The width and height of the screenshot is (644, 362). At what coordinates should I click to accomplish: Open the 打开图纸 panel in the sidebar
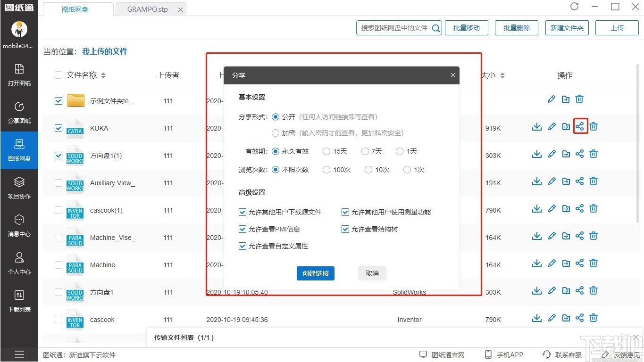coord(19,74)
